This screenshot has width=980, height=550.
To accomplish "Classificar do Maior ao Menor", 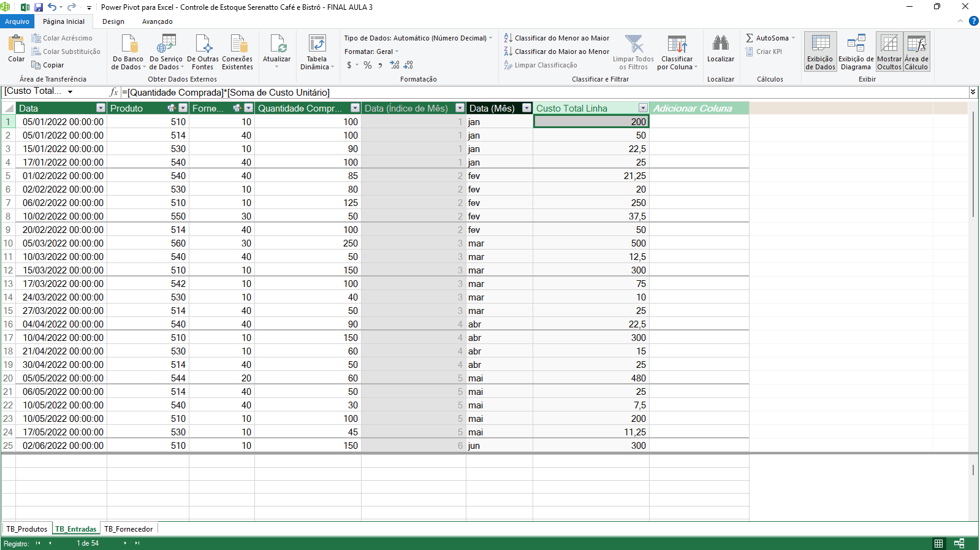I will (556, 52).
